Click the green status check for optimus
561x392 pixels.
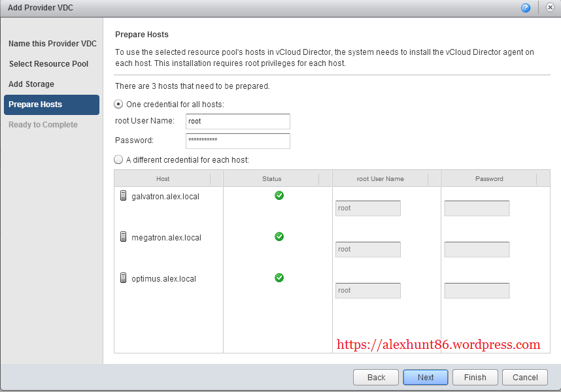[x=279, y=278]
